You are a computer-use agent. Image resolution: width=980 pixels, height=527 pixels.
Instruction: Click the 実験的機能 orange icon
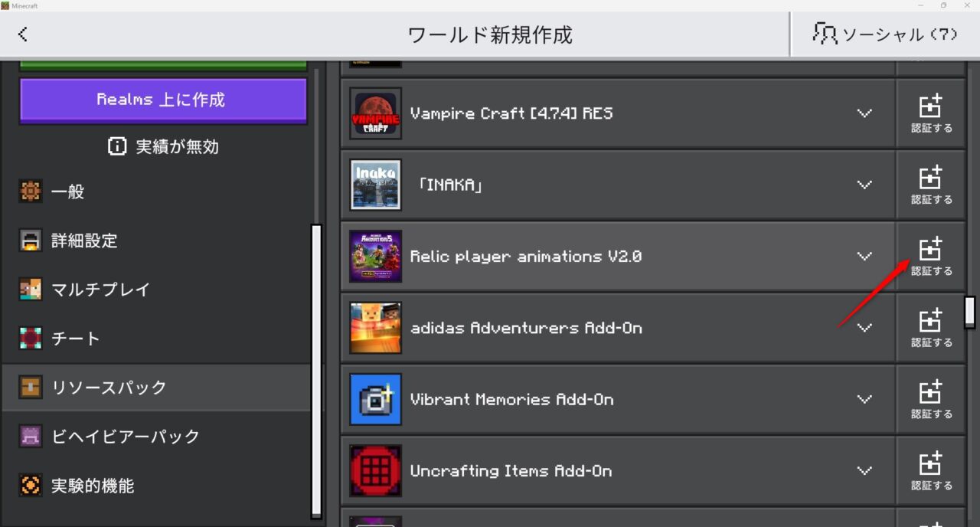click(x=31, y=486)
